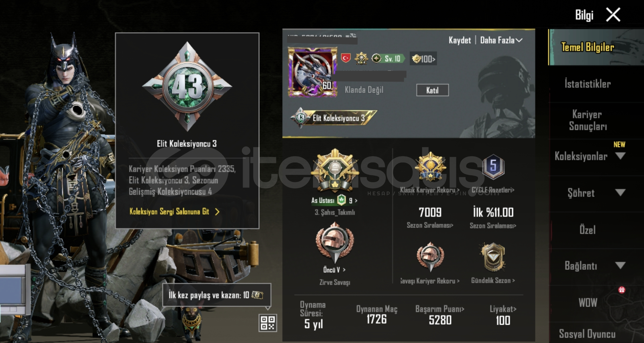Switch to the İstatistikler tab
The width and height of the screenshot is (644, 343).
[x=588, y=84]
